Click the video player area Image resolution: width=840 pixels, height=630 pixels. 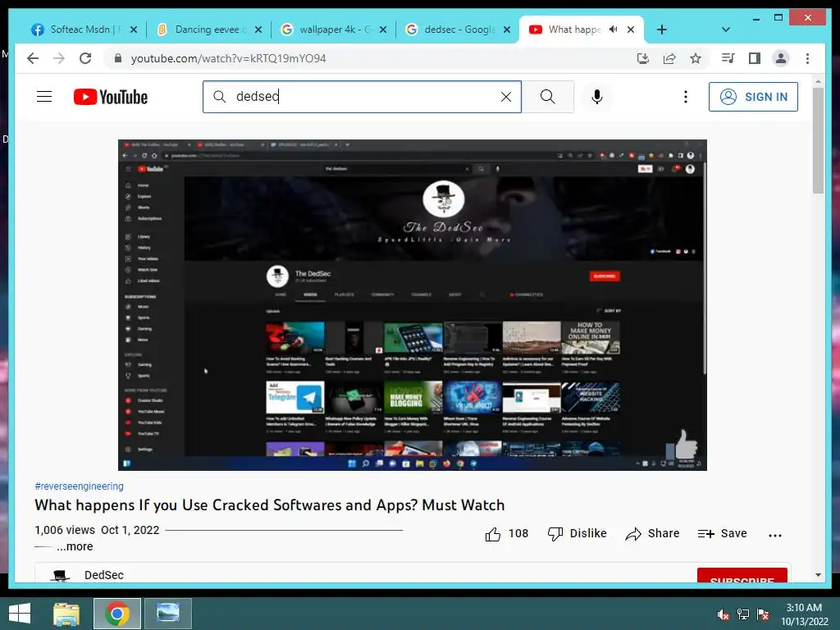(x=412, y=305)
